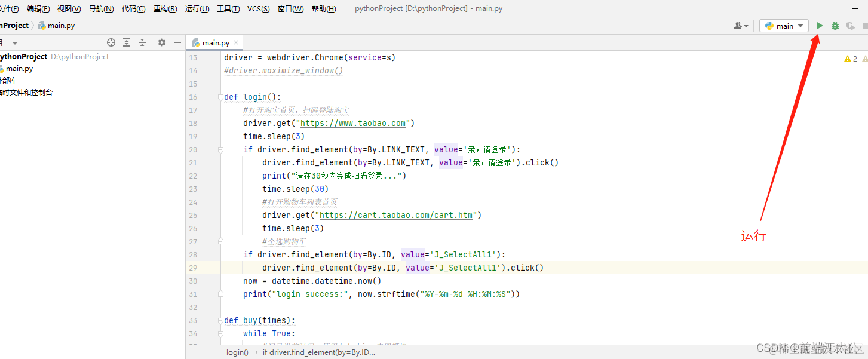Open the 运行(U) menu
The image size is (868, 359).
click(x=197, y=9)
